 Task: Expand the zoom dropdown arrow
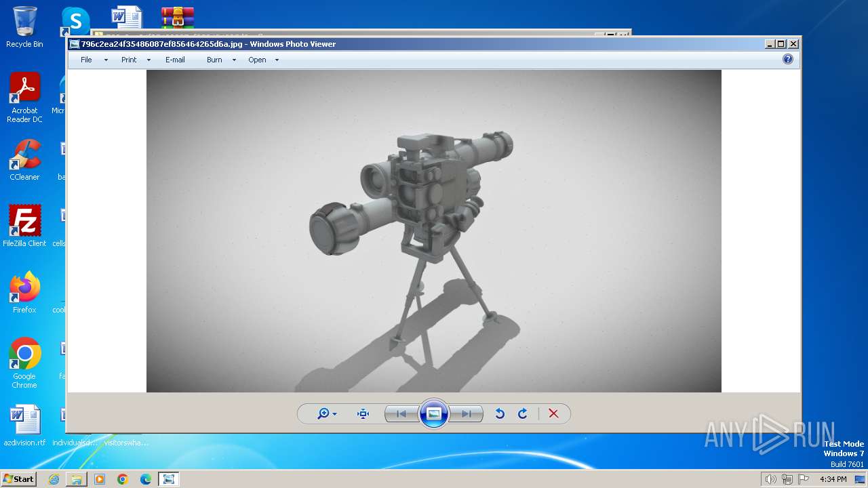pyautogui.click(x=334, y=414)
